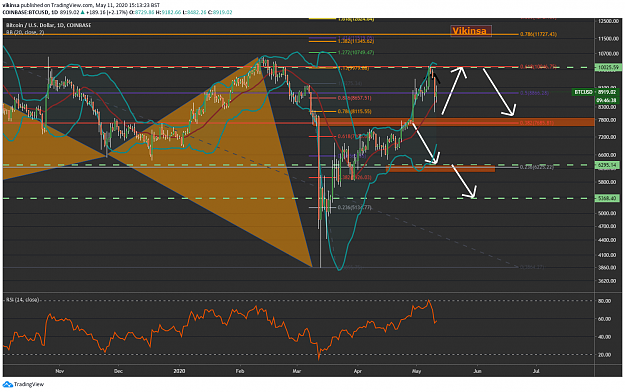Image resolution: width=625 pixels, height=392 pixels.
Task: Click the 0.786(11727.43) Fibonacci label
Action: coord(538,34)
